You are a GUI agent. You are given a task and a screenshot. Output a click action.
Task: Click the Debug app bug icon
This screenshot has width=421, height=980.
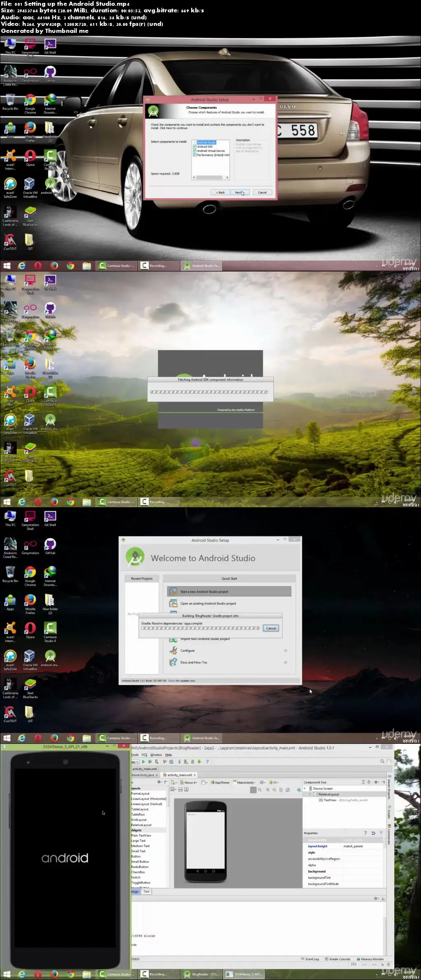150,761
